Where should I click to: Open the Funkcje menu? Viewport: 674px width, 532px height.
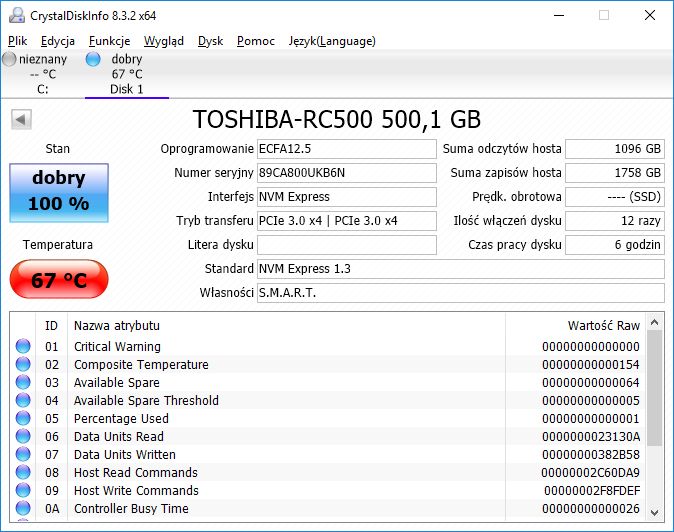coord(109,41)
